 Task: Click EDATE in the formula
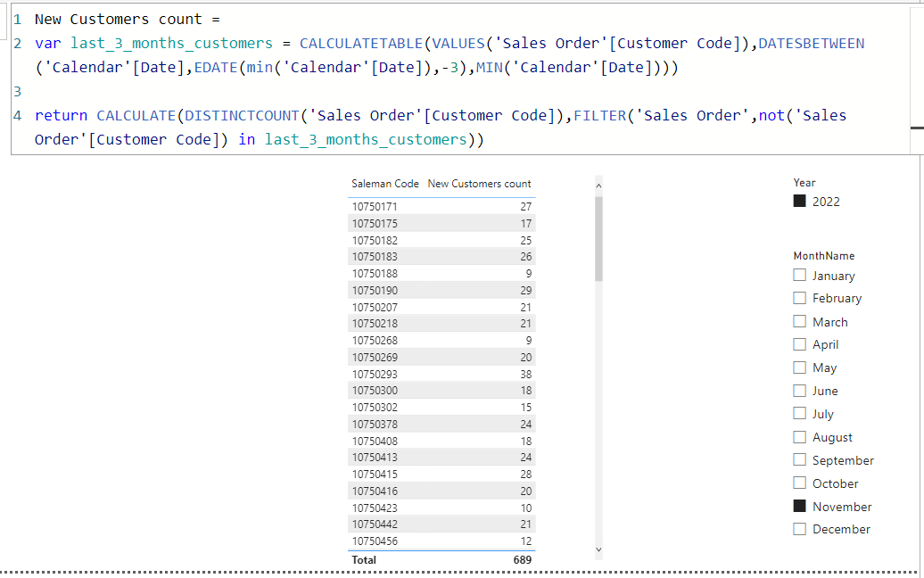(216, 68)
